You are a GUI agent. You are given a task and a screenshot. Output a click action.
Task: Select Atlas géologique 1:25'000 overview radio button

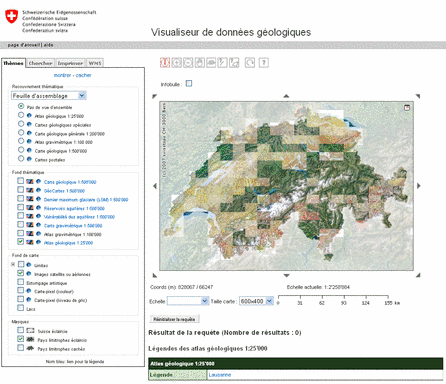pyautogui.click(x=21, y=115)
